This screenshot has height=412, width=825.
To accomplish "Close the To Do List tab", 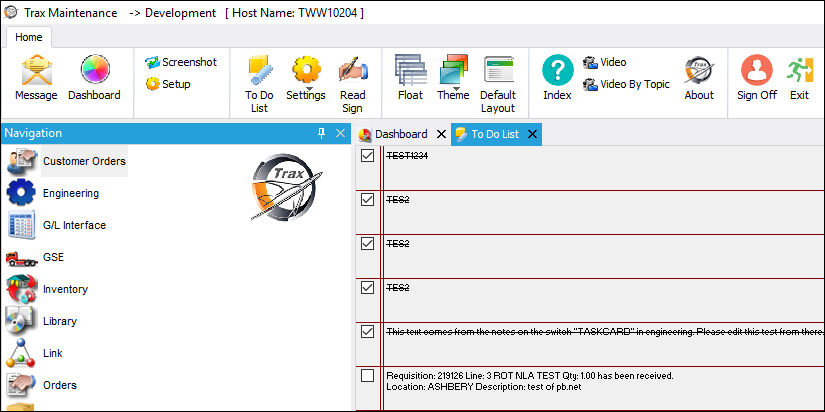I will pyautogui.click(x=532, y=134).
